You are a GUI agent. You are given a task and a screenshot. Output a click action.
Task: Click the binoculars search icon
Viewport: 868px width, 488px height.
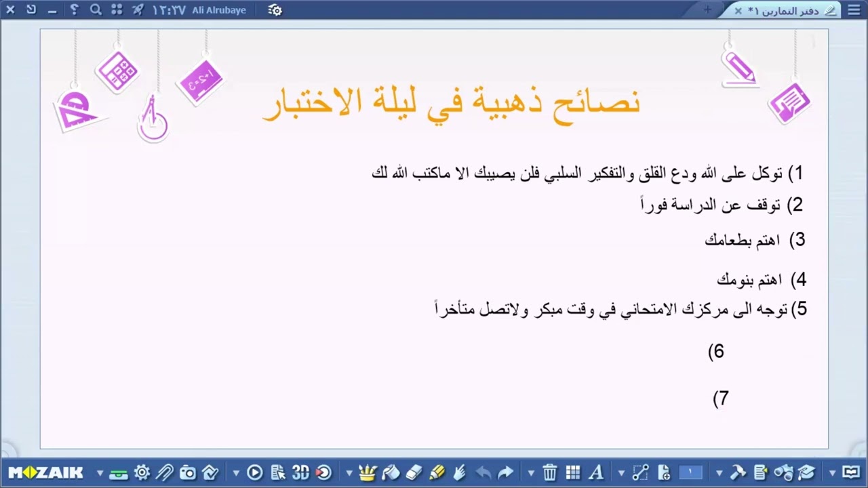783,472
